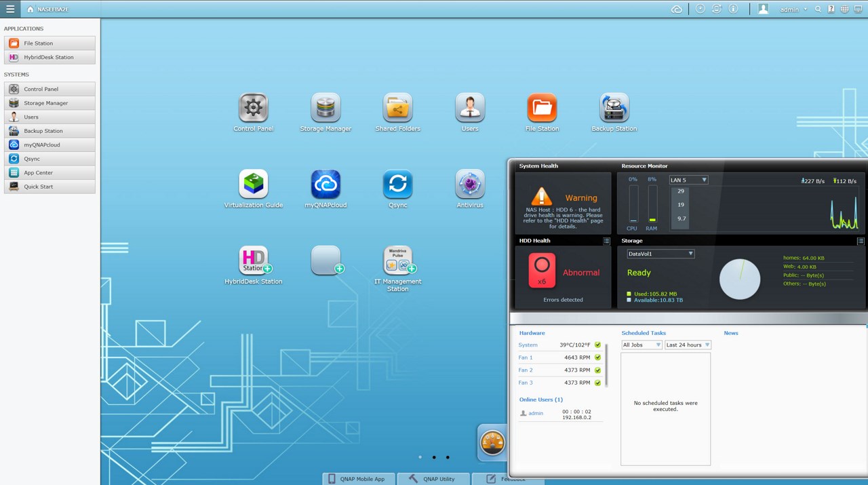Launch myQNAPcloud from the desktop

pyautogui.click(x=325, y=189)
